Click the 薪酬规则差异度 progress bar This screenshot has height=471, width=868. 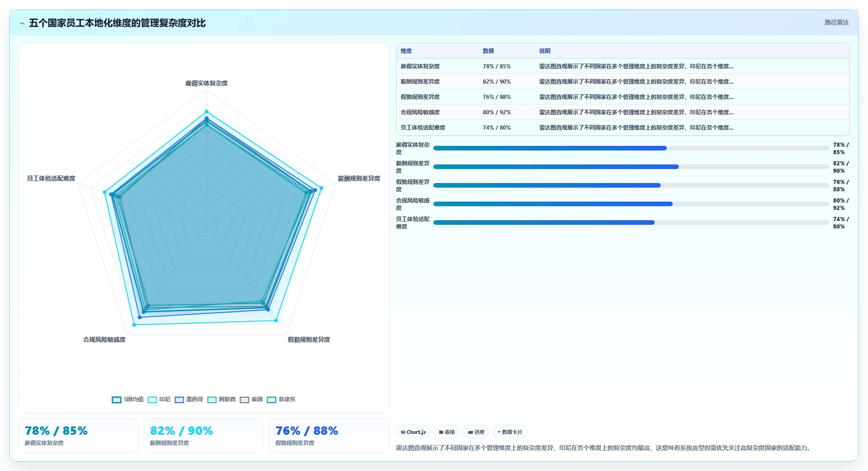pyautogui.click(x=631, y=167)
